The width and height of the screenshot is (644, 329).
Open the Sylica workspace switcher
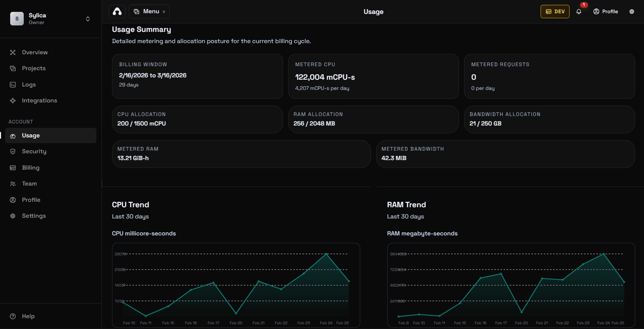51,19
